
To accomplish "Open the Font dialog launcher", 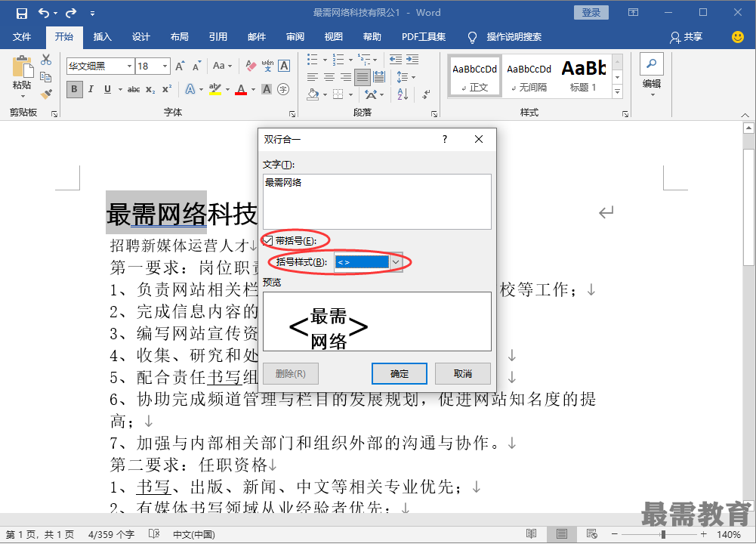I will (292, 114).
